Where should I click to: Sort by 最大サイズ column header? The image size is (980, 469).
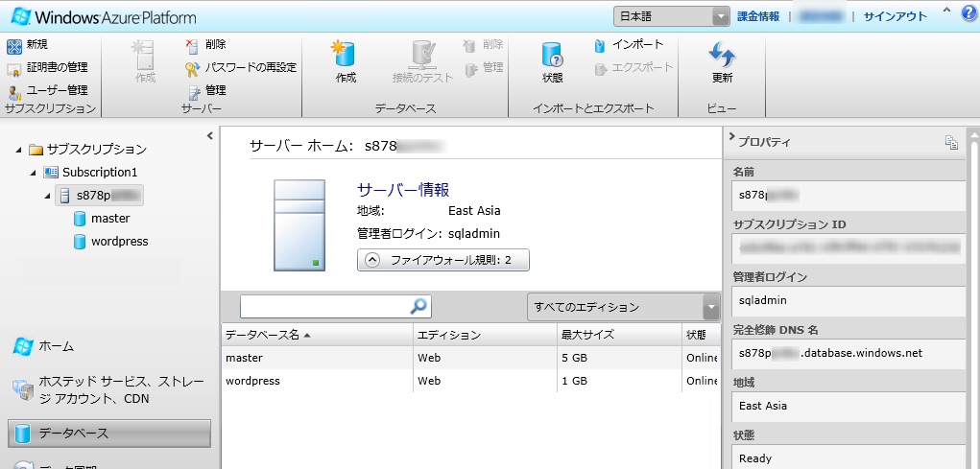[619, 335]
